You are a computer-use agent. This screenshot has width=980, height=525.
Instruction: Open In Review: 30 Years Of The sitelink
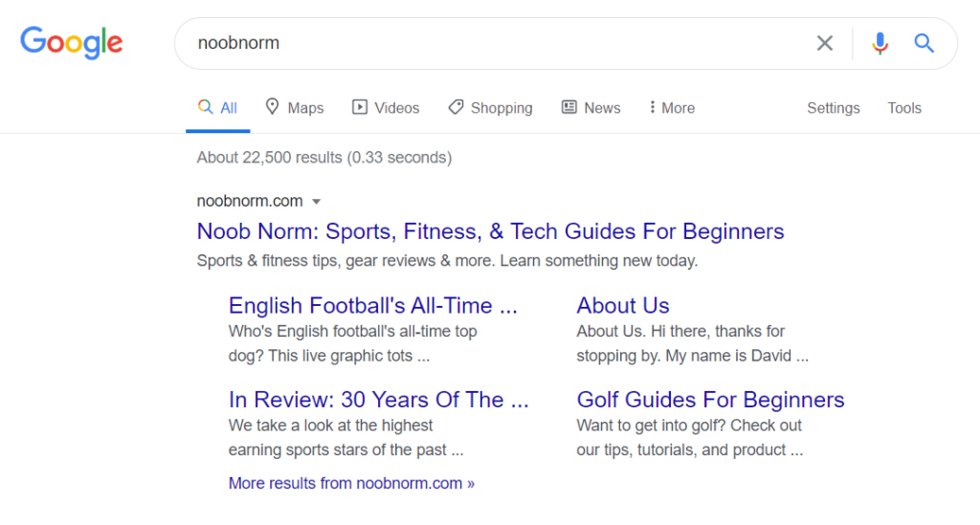378,400
